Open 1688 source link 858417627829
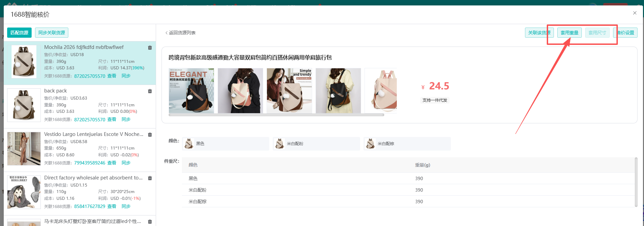Screen dimensions: 644x226 [x=90, y=207]
